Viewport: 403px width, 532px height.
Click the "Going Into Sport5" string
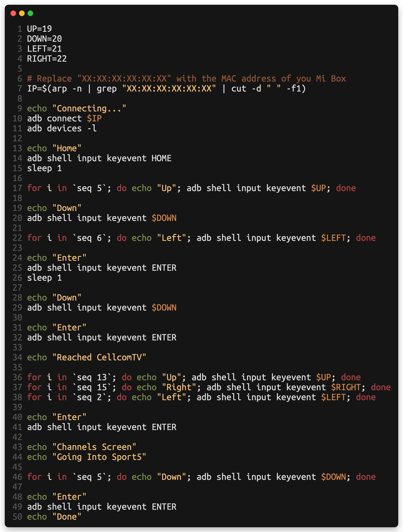(99, 457)
